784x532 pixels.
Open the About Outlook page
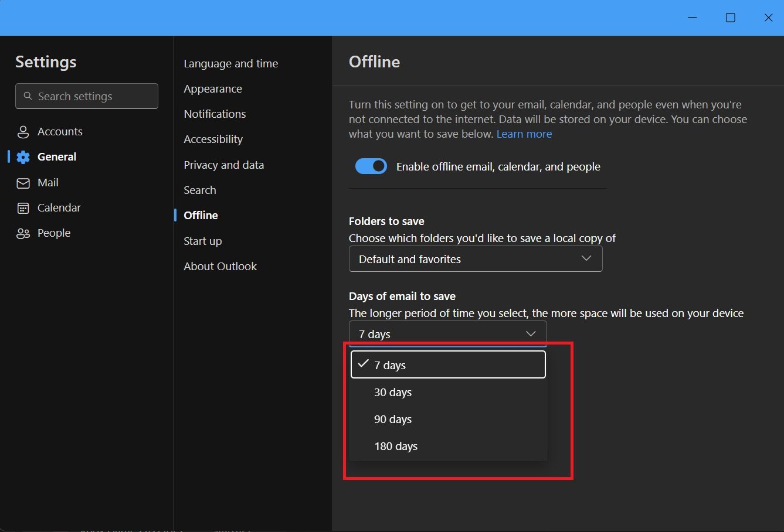220,266
